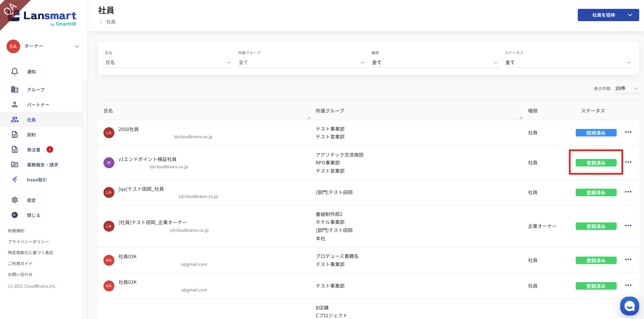The height and width of the screenshot is (319, 644).
Task: Select 社員 in the sidebar menu
Action: coord(31,120)
